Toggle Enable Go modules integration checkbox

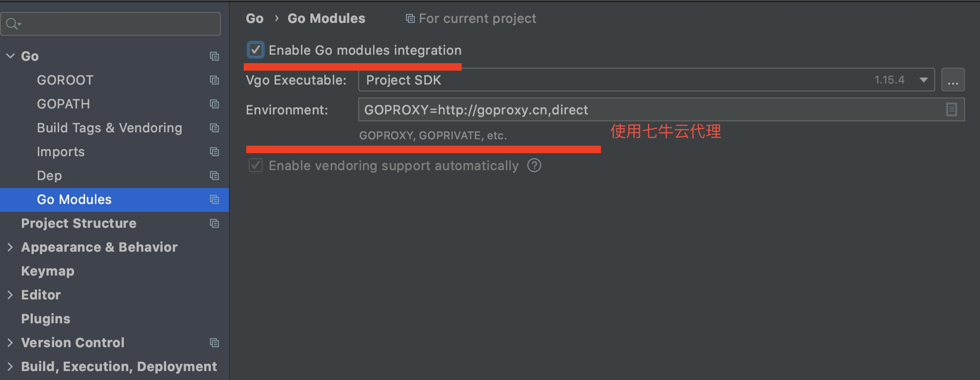pyautogui.click(x=256, y=50)
